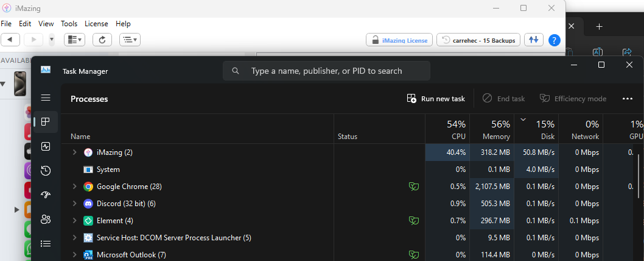Select the iPhone device thumbnail in iMazing
This screenshot has height=261, width=644.
point(20,84)
